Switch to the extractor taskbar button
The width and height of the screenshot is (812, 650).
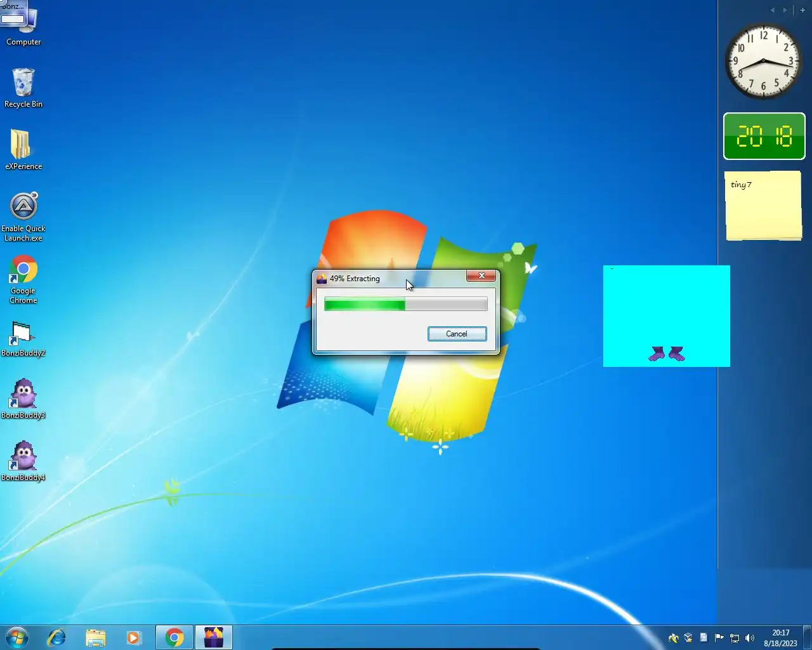[x=214, y=637]
